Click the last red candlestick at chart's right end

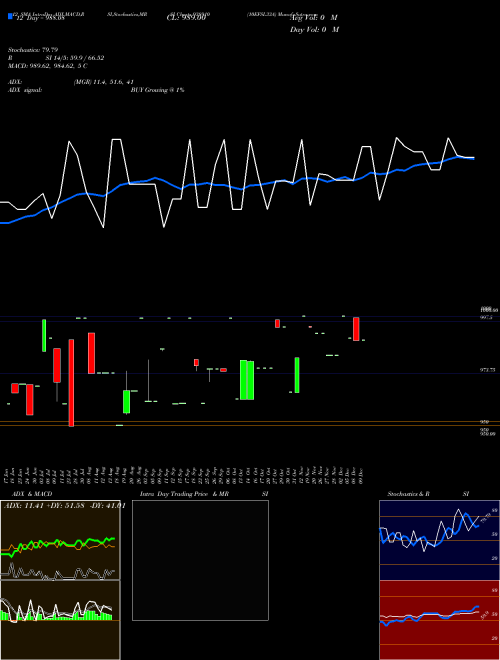[x=356, y=329]
